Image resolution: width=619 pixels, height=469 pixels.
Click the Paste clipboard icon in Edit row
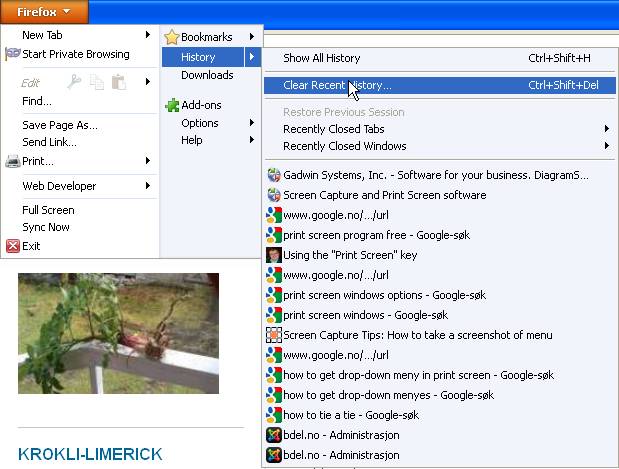[x=119, y=82]
